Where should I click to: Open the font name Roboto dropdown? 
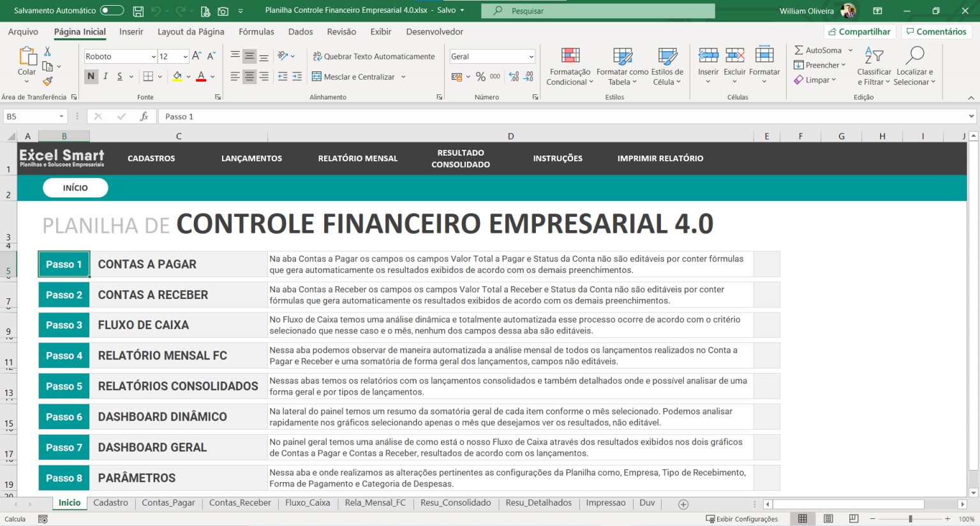154,57
